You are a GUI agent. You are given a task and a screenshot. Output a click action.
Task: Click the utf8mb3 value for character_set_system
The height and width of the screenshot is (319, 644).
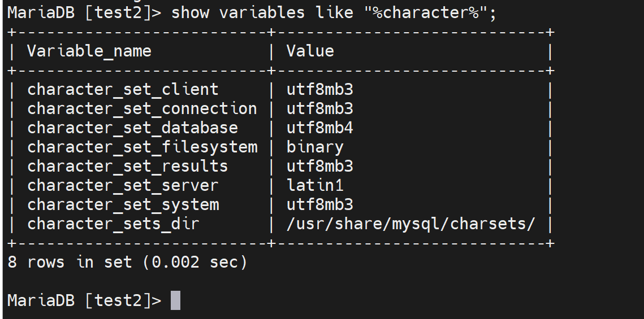319,204
